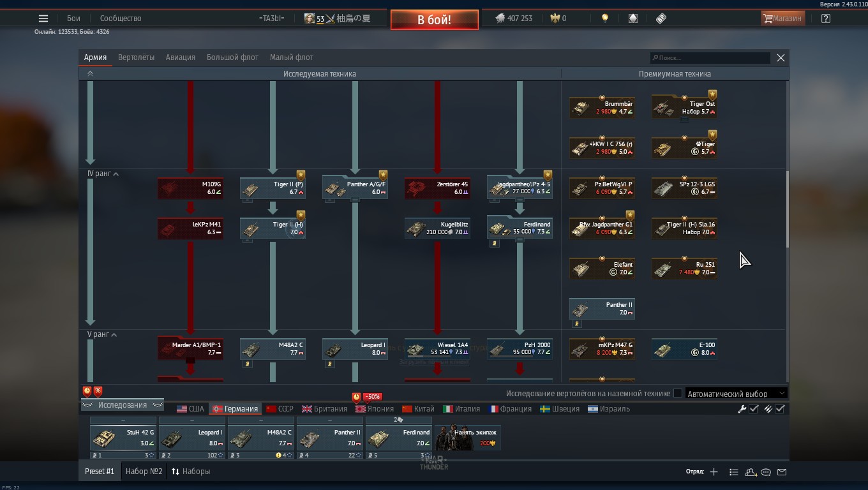The image size is (868, 490).
Task: Select the Kugelblitz vehicle card
Action: tap(437, 228)
